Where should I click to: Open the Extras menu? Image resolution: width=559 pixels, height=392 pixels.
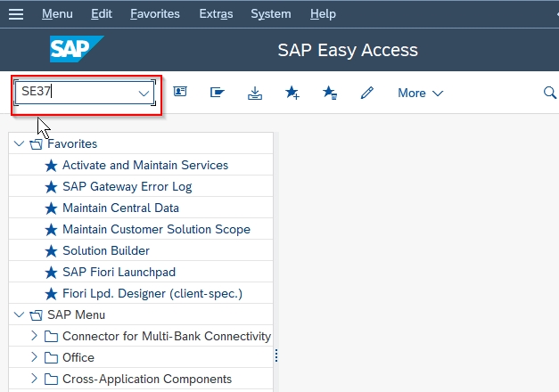point(216,14)
